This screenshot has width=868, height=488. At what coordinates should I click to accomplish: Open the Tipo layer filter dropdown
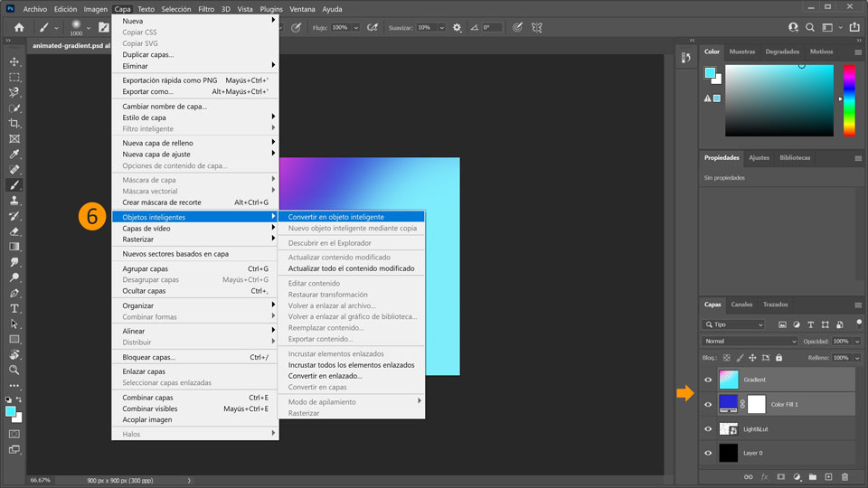click(733, 324)
